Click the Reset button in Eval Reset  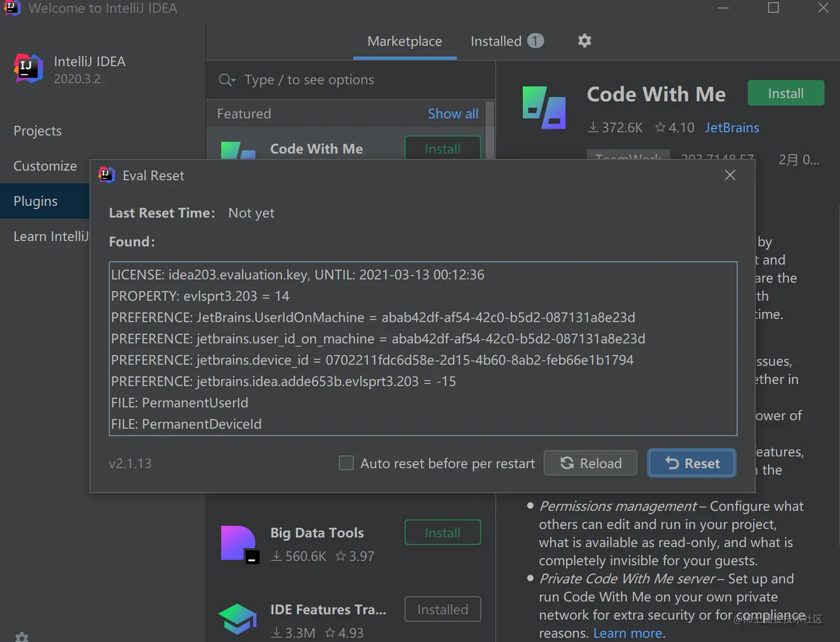[x=692, y=463]
